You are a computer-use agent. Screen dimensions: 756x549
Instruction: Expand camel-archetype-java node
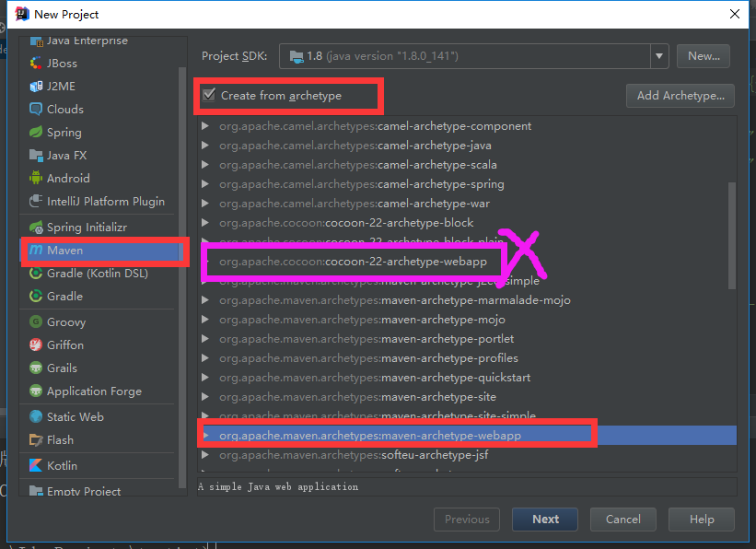pyautogui.click(x=205, y=146)
